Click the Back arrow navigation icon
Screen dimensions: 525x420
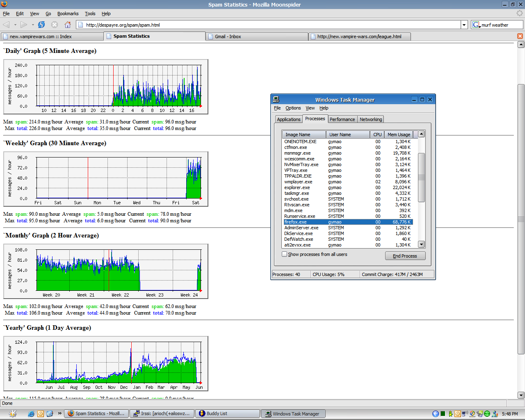7,25
